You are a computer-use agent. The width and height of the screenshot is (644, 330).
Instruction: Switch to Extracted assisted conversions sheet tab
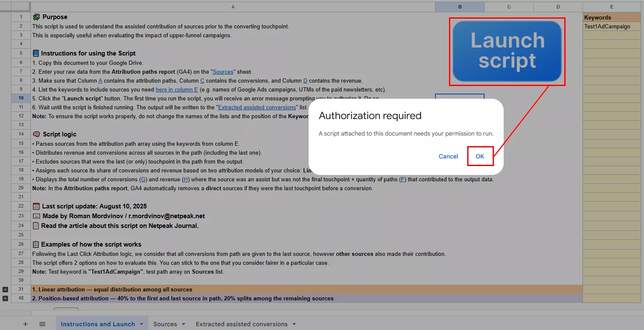pos(241,324)
